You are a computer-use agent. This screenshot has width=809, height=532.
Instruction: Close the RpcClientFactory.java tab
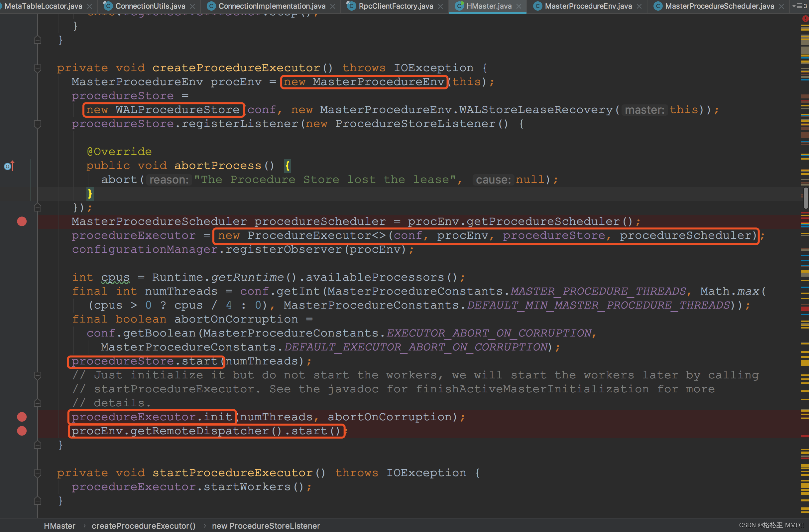440,6
